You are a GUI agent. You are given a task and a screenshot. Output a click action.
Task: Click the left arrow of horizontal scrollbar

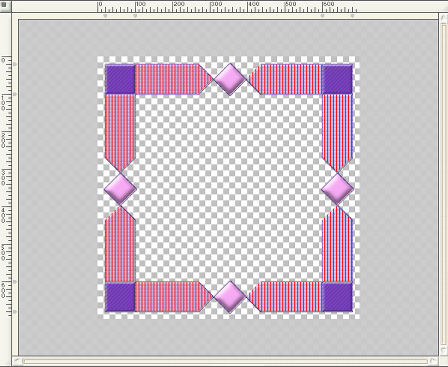pos(17,361)
